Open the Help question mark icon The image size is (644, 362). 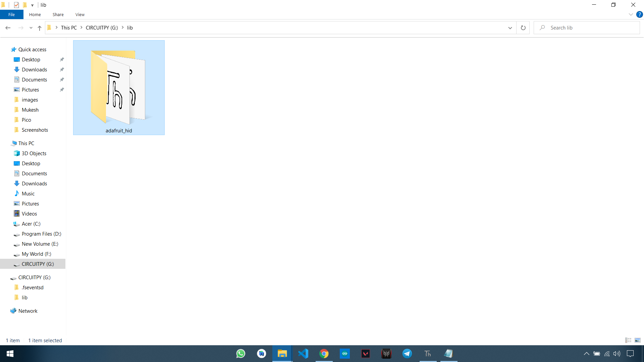(639, 14)
